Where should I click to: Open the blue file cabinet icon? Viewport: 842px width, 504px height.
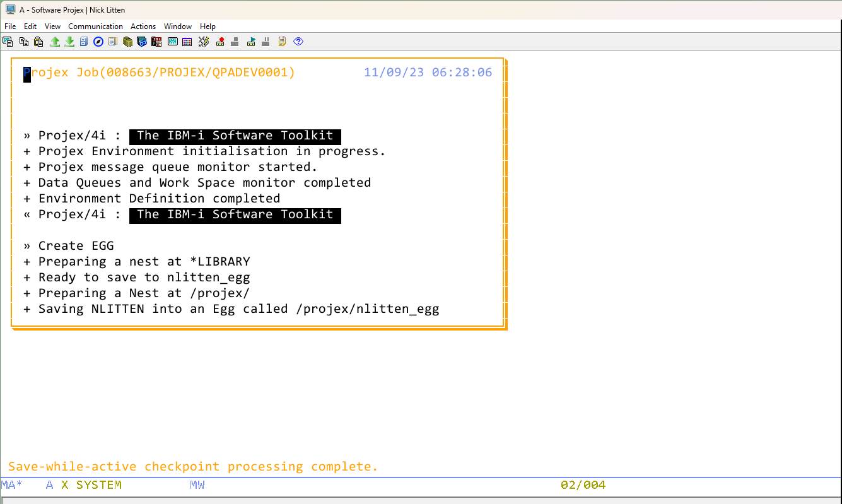[x=84, y=42]
